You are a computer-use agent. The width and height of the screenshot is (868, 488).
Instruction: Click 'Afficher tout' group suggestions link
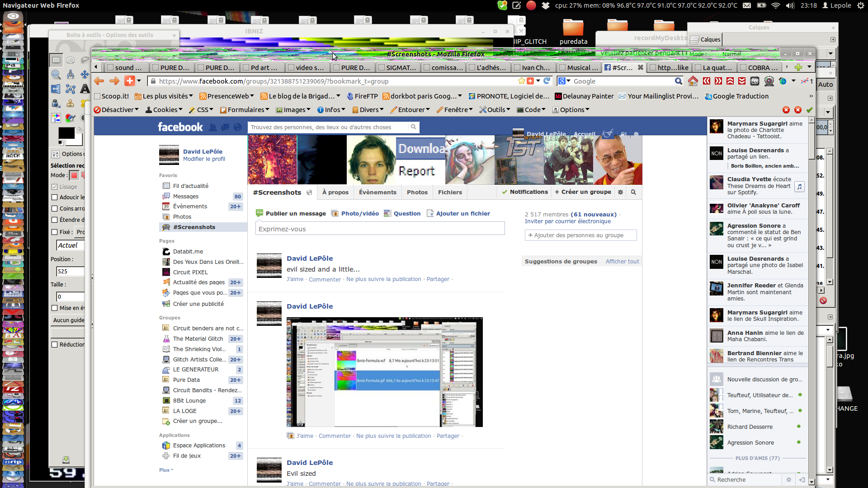click(622, 262)
